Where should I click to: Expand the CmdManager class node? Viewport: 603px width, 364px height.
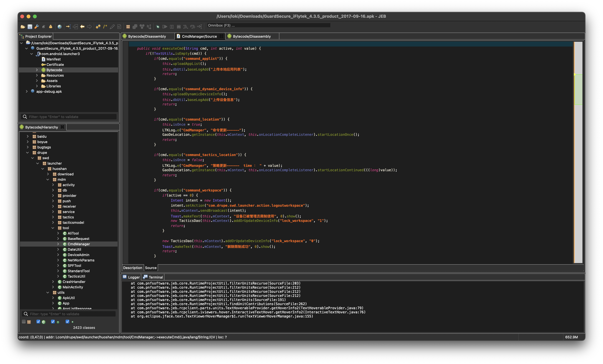pos(58,244)
